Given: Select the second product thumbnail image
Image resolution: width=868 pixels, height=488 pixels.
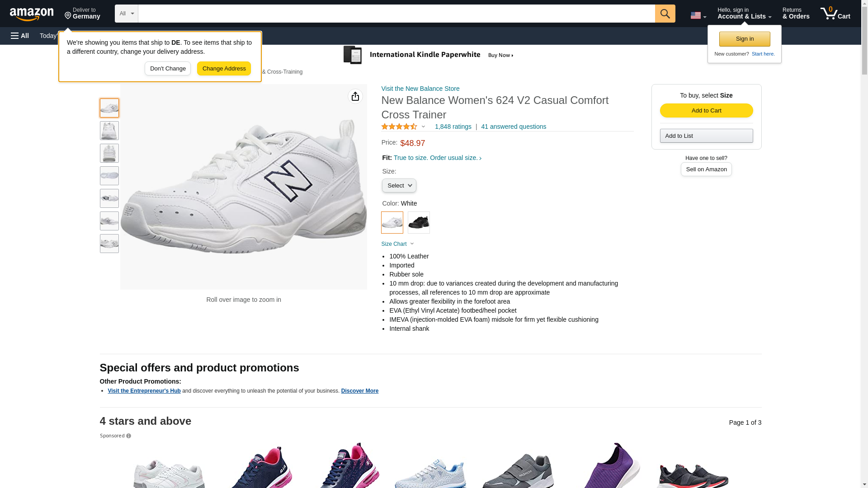Looking at the screenshot, I should click(x=109, y=131).
